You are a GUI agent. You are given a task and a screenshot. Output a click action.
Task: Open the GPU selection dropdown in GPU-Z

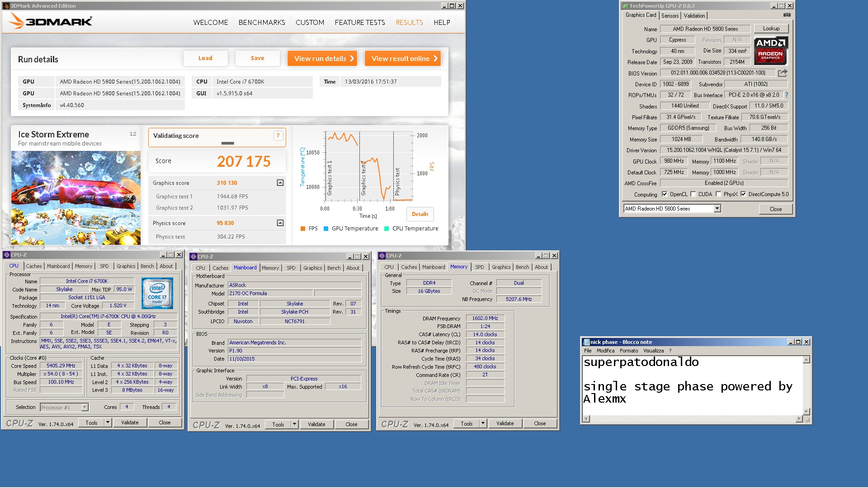(717, 208)
